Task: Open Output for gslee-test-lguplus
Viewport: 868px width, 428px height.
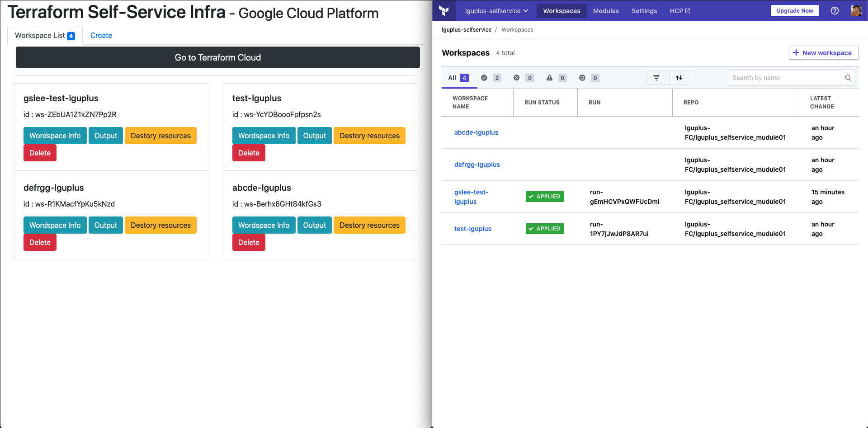Action: [x=106, y=136]
